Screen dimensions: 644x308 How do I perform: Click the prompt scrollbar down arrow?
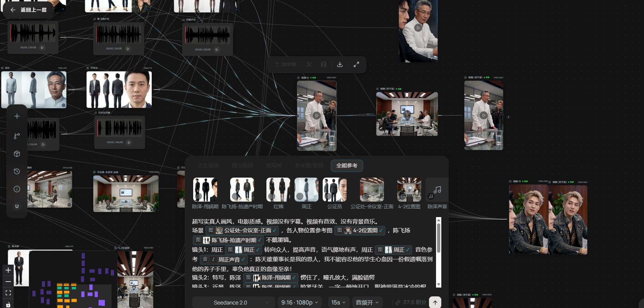[x=438, y=284]
